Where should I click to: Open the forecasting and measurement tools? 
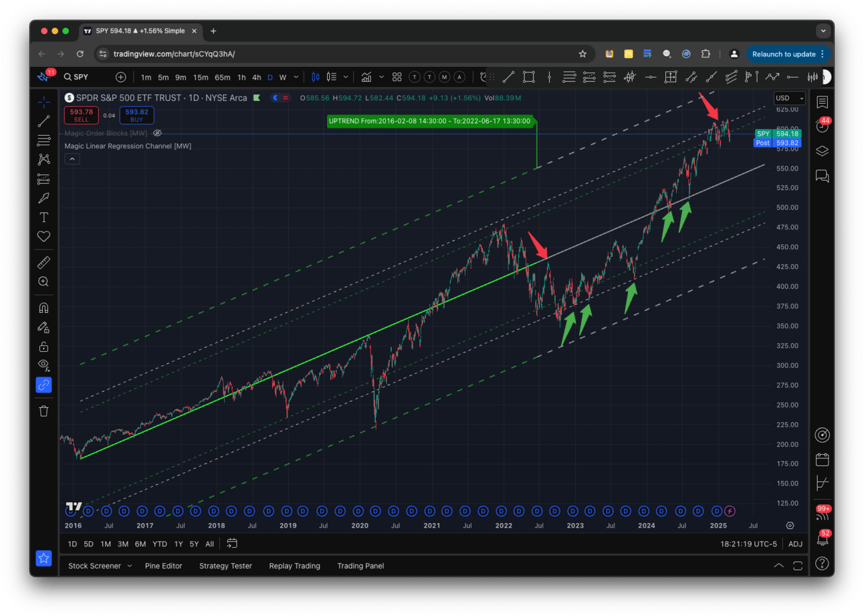pyautogui.click(x=44, y=179)
